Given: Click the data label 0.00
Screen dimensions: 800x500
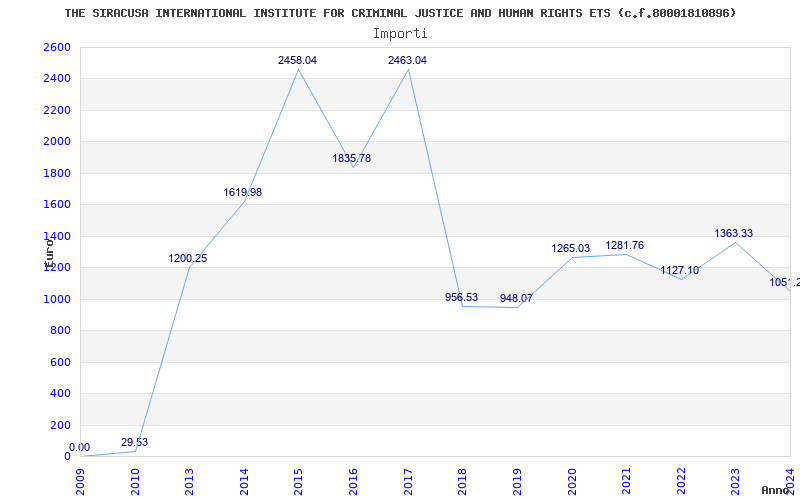Looking at the screenshot, I should coord(79,447).
